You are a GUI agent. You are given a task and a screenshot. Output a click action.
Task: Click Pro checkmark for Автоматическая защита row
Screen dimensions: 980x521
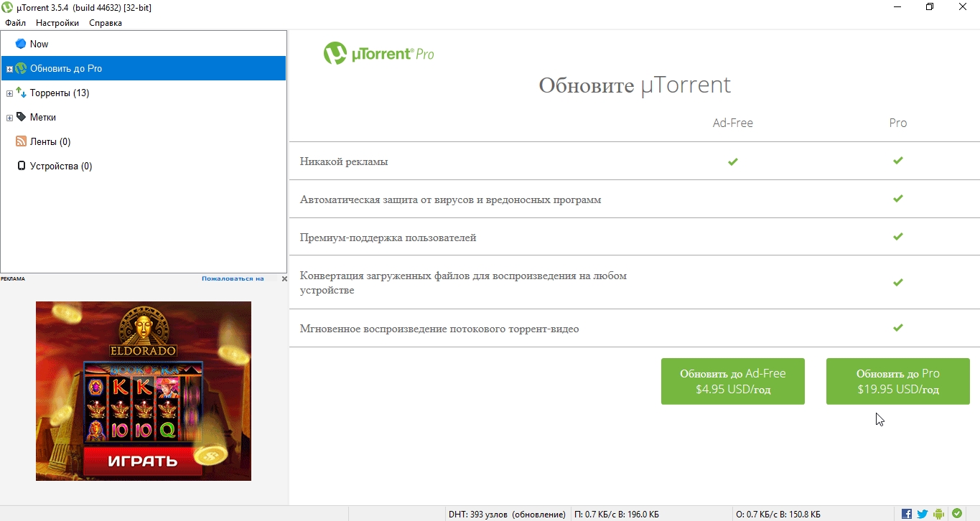click(897, 199)
